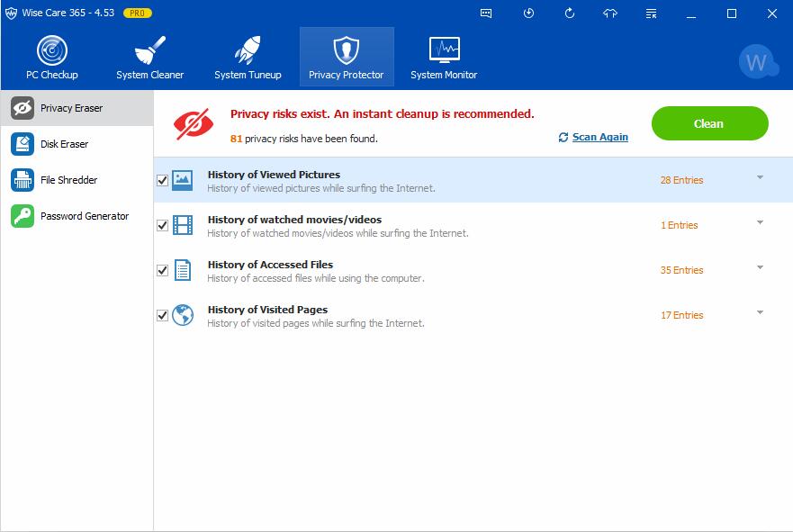This screenshot has height=532, width=793.
Task: Click the Viewed Pictures image icon
Action: coord(182,180)
